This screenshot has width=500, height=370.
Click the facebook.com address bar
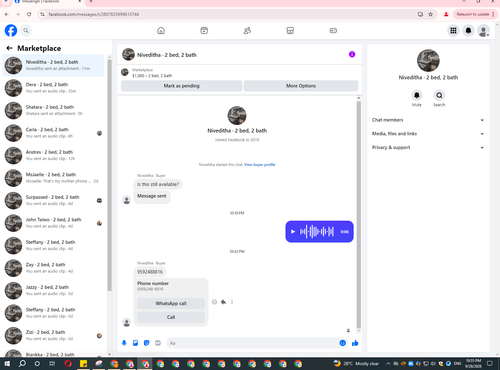(230, 14)
